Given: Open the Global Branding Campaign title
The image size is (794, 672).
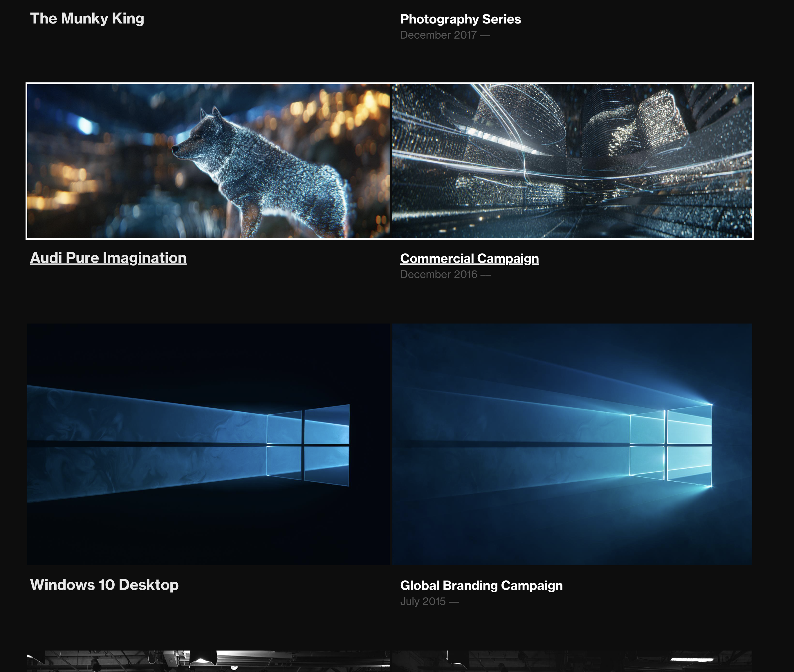Looking at the screenshot, I should pyautogui.click(x=481, y=586).
